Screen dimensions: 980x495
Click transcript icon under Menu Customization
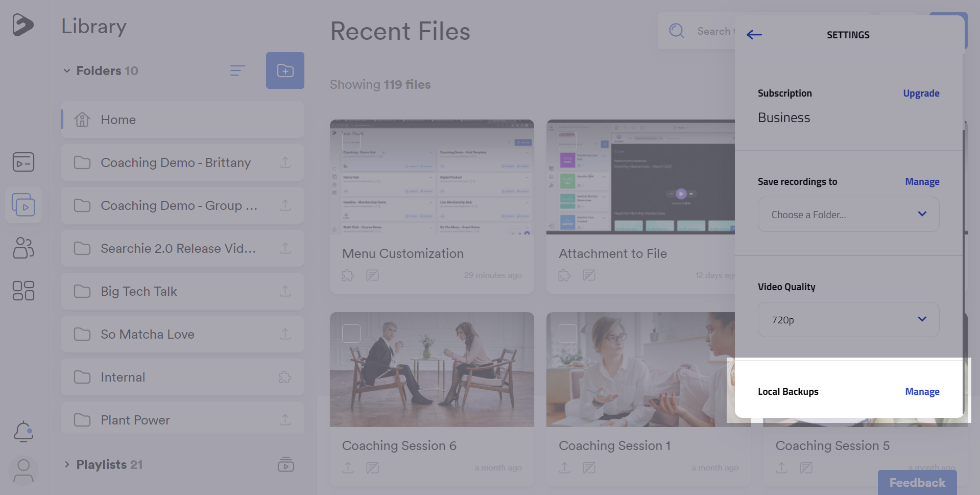[x=373, y=275]
